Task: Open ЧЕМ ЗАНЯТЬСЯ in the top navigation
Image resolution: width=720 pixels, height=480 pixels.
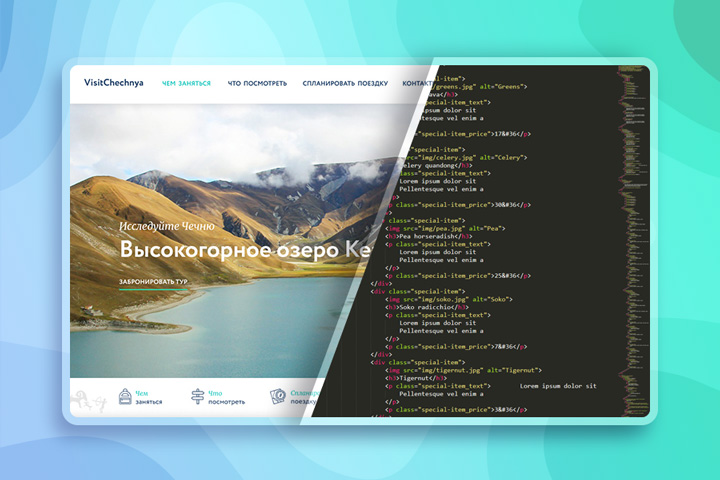Action: 186,83
